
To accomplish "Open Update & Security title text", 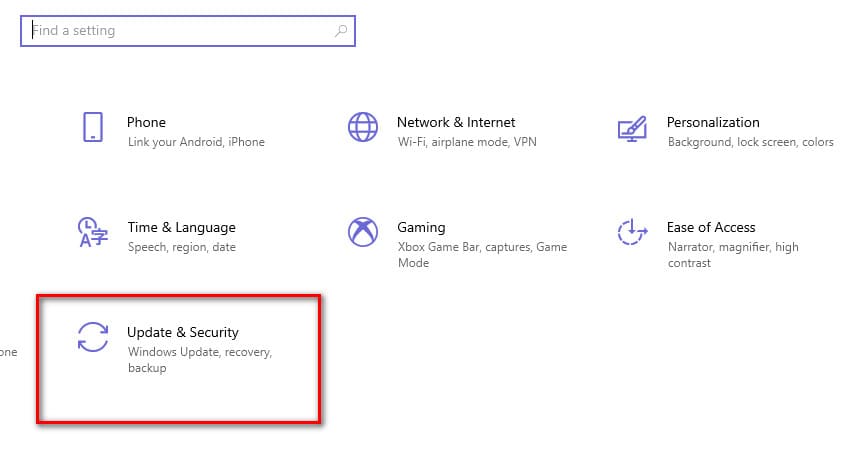I will (183, 332).
